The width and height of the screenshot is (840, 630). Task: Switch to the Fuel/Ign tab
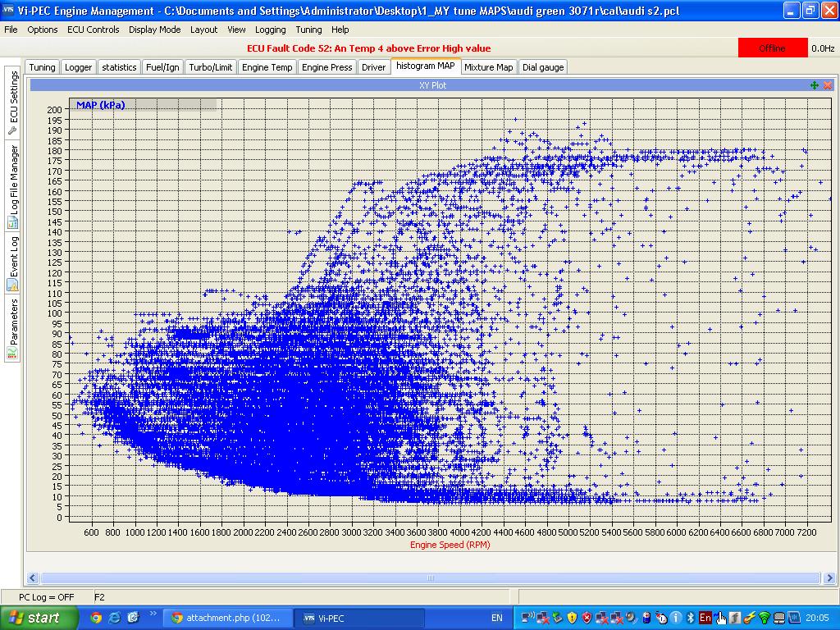point(162,67)
